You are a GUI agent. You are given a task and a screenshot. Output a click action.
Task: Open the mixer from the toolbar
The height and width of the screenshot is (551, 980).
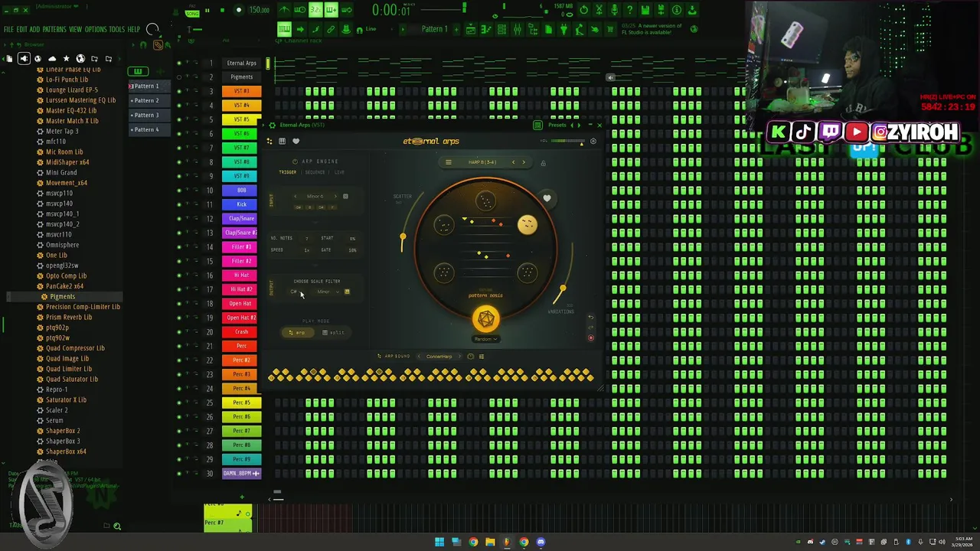pos(518,29)
